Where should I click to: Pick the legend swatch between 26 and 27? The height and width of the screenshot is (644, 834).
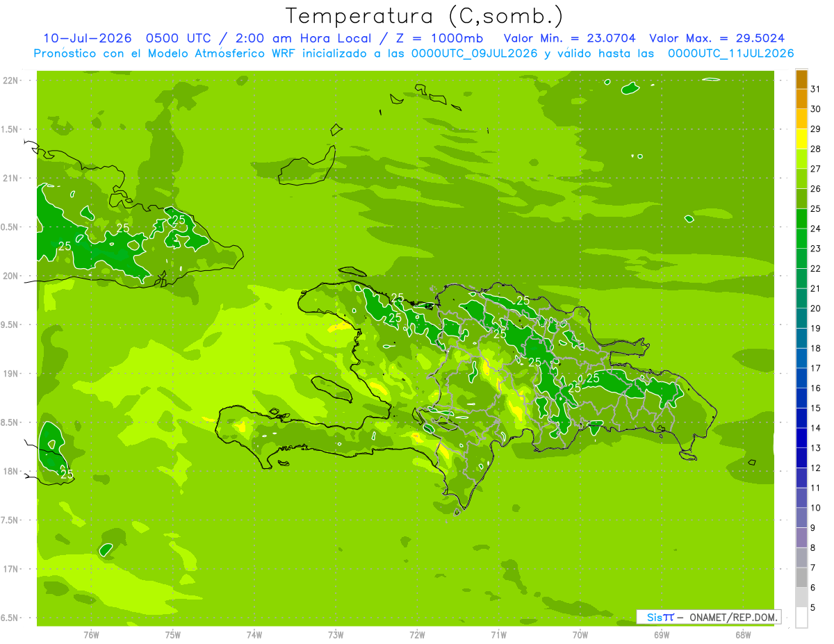point(801,179)
